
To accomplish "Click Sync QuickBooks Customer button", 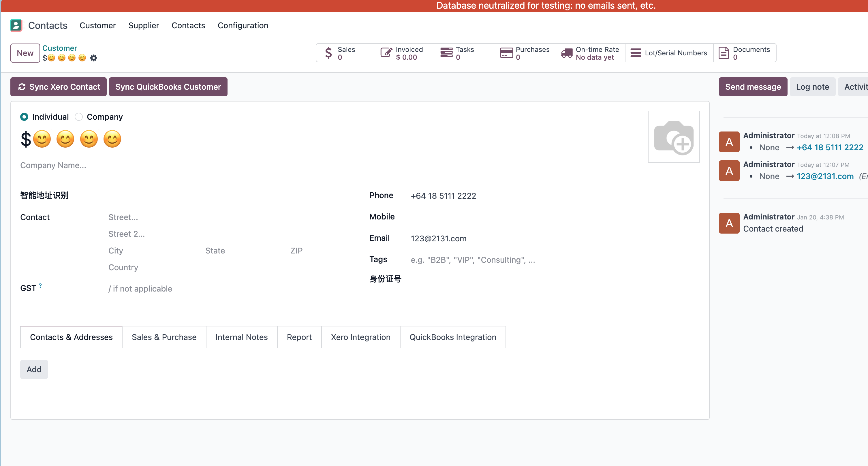I will click(x=168, y=87).
